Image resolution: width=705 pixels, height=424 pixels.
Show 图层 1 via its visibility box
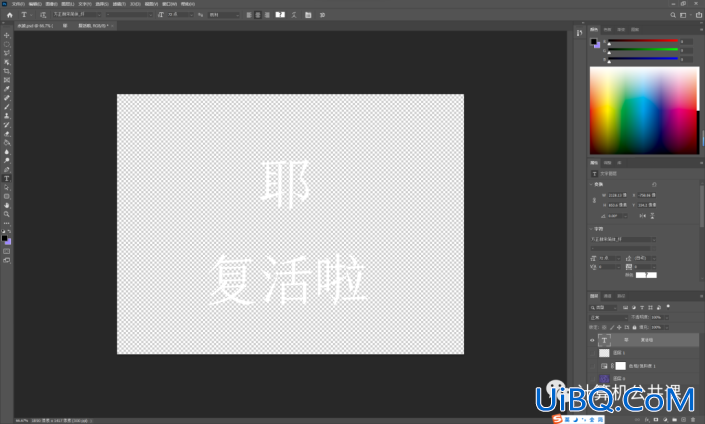pos(592,353)
